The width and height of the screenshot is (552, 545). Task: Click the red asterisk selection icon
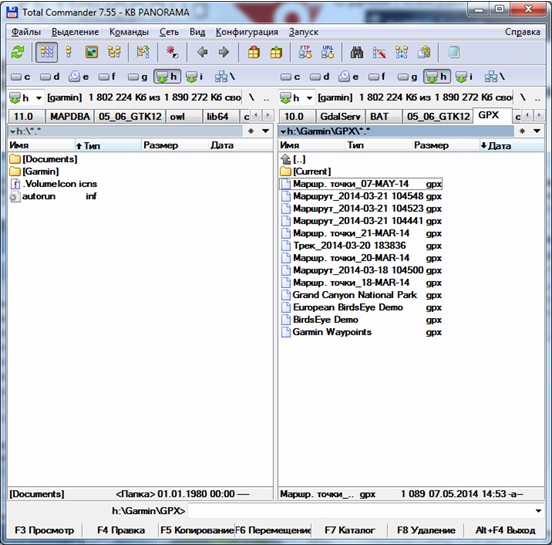[x=172, y=52]
